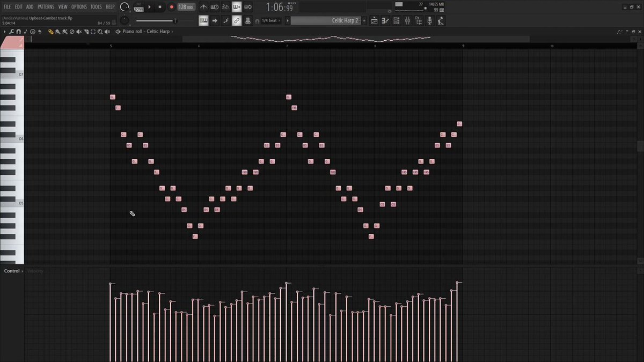Viewport: 644px width, 362px height.
Task: Select the Mute tool in piano roll
Action: 79,32
